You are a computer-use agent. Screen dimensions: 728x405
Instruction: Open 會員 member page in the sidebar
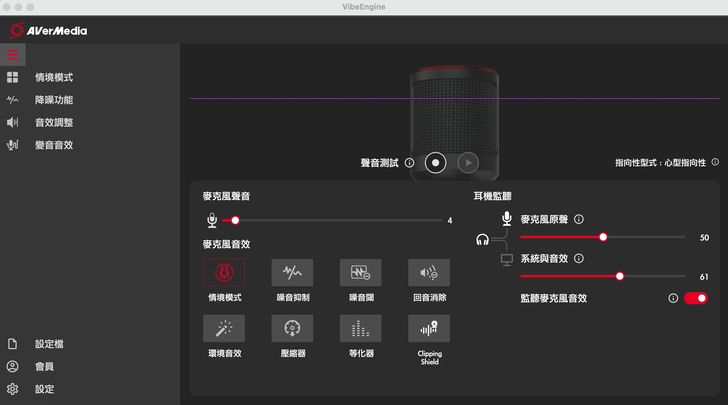tap(44, 366)
